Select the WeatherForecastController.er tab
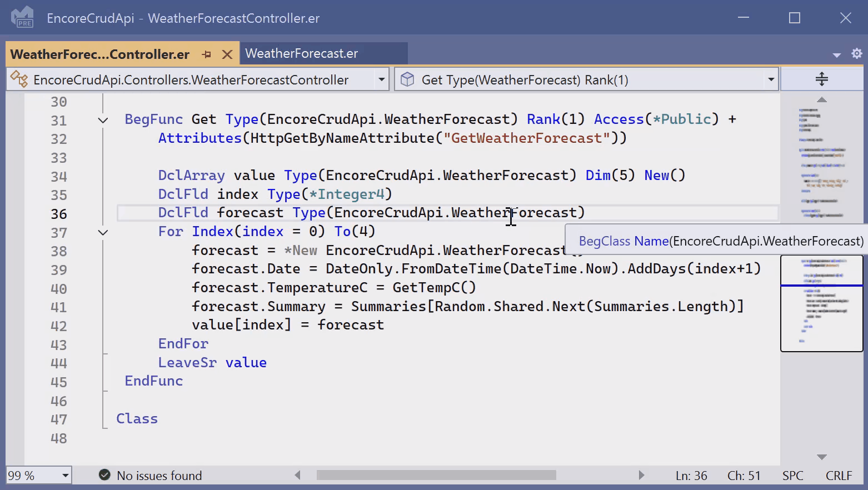The width and height of the screenshot is (868, 490). (100, 54)
